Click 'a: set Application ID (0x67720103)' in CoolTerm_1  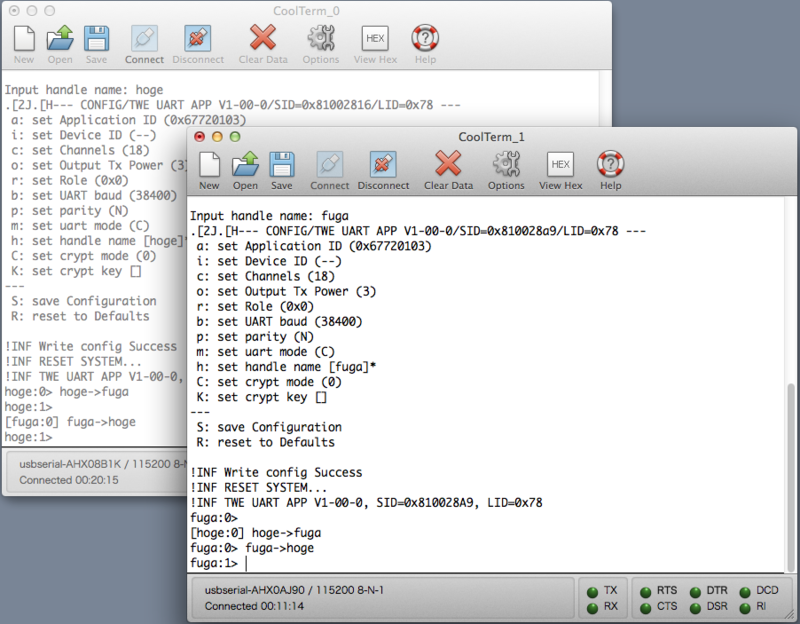[314, 246]
